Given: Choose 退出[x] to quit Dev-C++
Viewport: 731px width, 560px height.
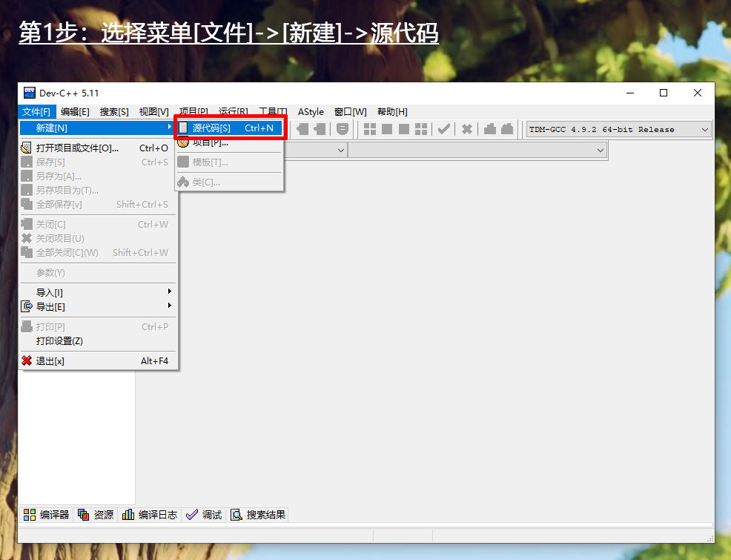Looking at the screenshot, I should (97, 361).
